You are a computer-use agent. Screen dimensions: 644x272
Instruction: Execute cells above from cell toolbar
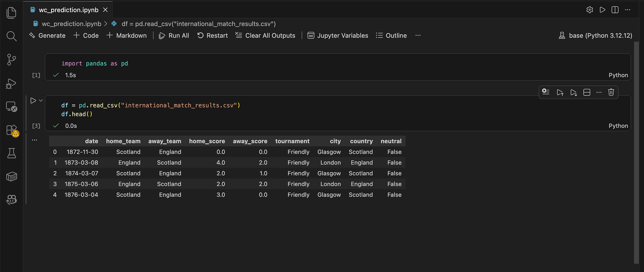560,92
